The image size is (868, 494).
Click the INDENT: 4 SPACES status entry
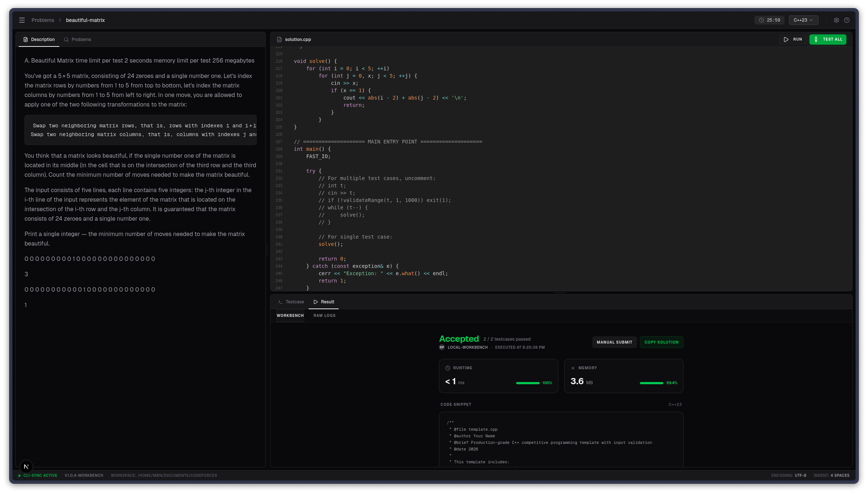pyautogui.click(x=831, y=476)
